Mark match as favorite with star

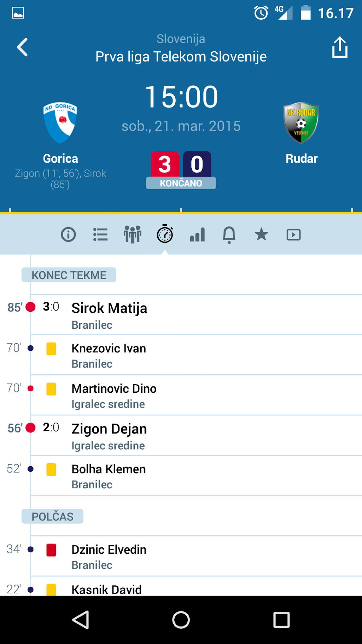point(261,234)
